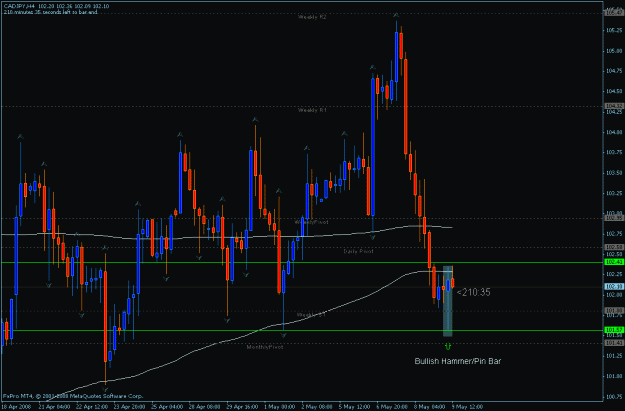Click the 'Daily Pivot' label
Image resolution: width=625 pixels, height=411 pixels.
click(x=358, y=251)
